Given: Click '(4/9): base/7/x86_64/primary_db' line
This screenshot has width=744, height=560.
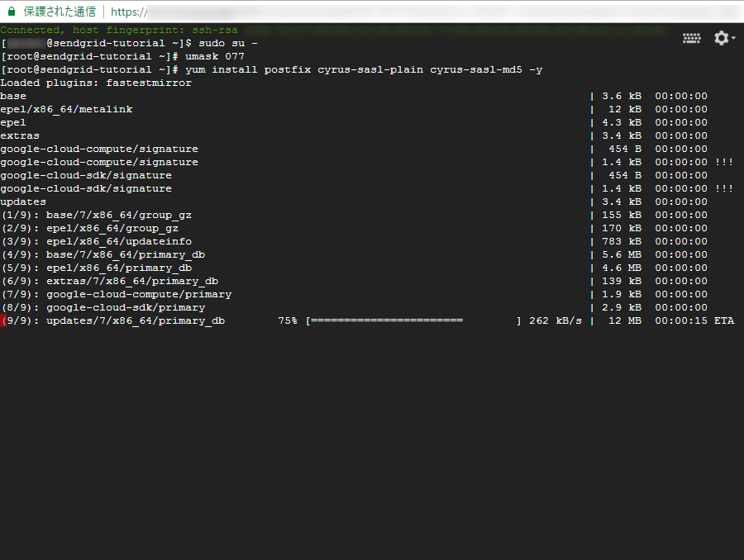Looking at the screenshot, I should [103, 255].
